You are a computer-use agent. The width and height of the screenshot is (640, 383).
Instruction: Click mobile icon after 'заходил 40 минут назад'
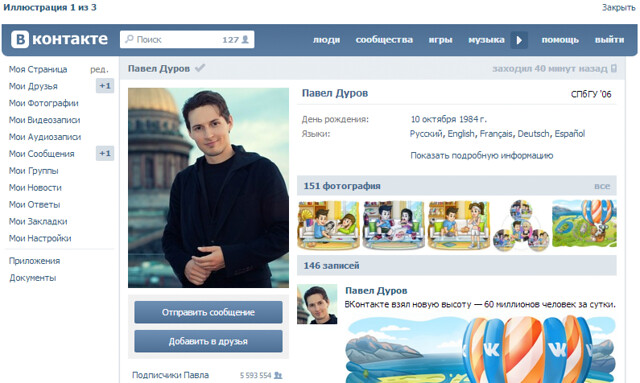(x=613, y=69)
